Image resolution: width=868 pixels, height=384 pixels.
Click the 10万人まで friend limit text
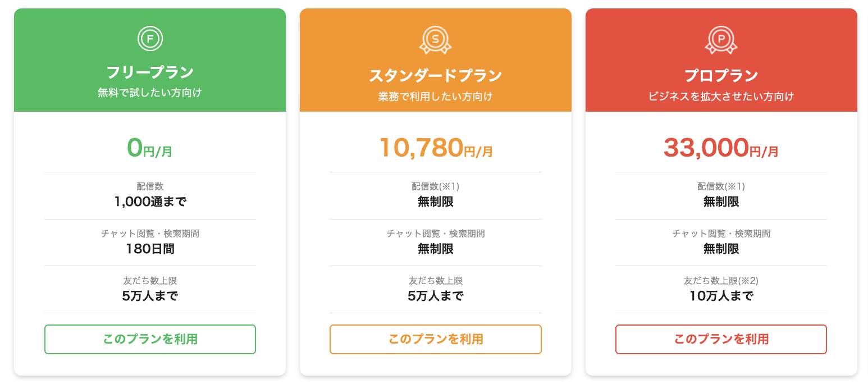click(x=721, y=296)
